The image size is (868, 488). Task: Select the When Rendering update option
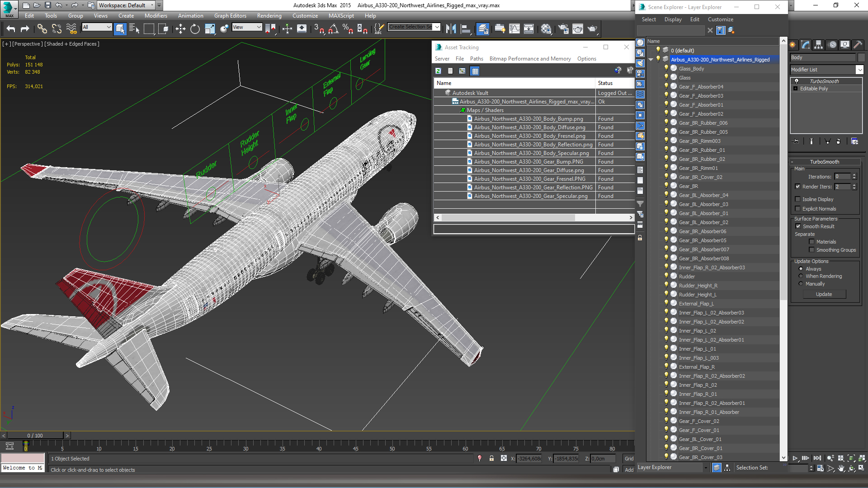coord(801,276)
